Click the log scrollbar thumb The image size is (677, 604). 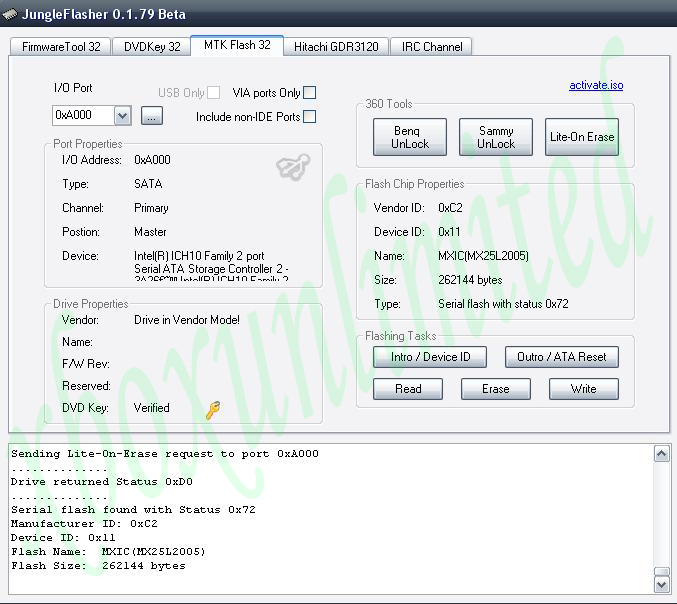tap(662, 571)
